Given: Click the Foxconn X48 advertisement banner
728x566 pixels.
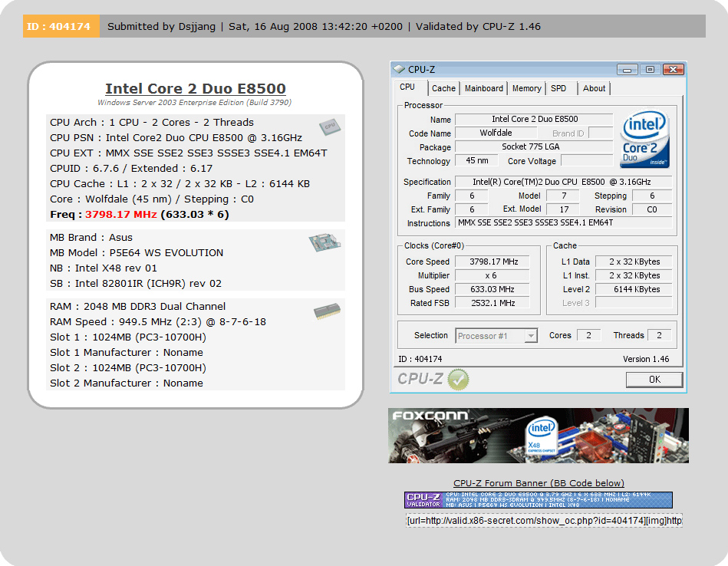Looking at the screenshot, I should click(x=539, y=436).
